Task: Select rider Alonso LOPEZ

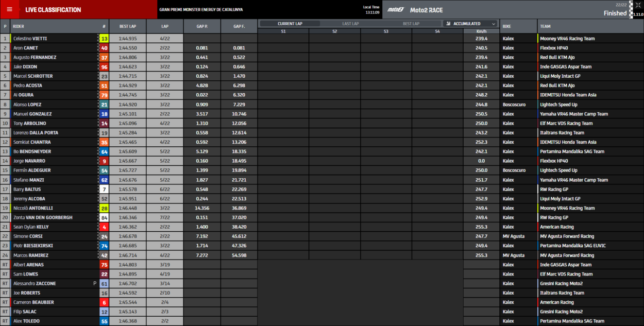Action: point(27,105)
